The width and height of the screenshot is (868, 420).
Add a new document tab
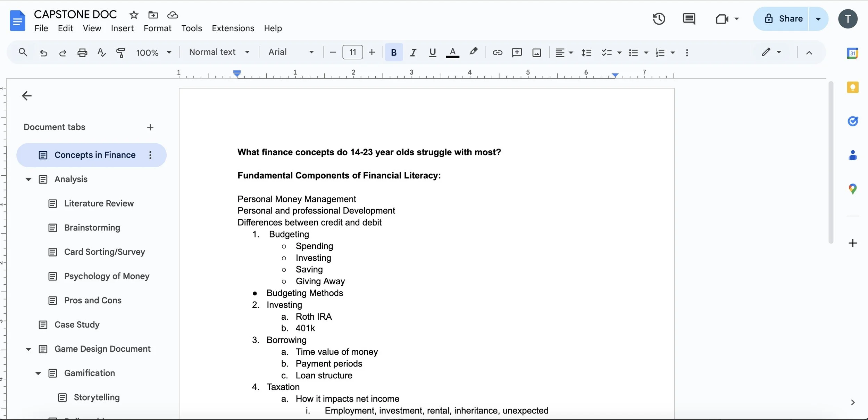150,127
